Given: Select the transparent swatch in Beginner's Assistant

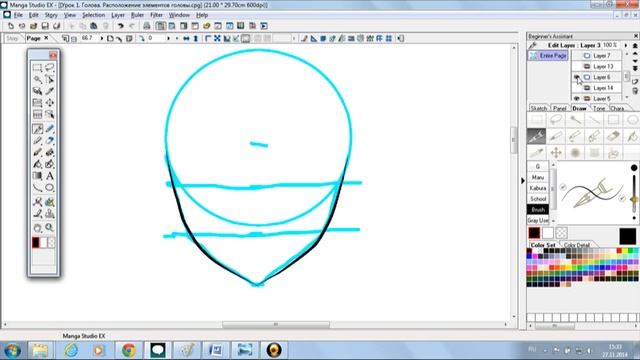Looking at the screenshot, I should click(562, 233).
